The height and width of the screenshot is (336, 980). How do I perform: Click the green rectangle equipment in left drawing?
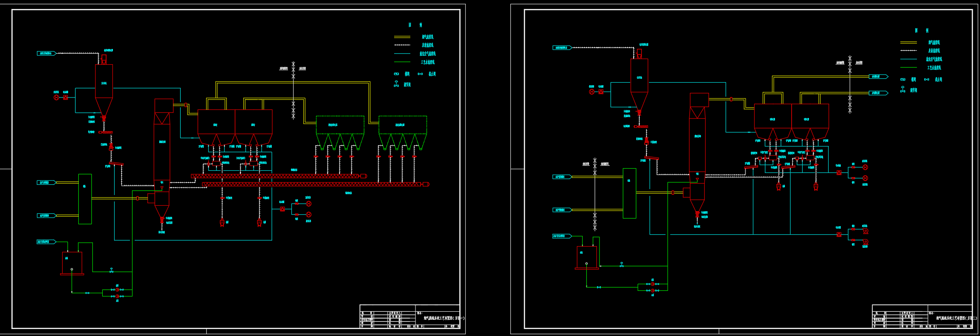(x=85, y=199)
